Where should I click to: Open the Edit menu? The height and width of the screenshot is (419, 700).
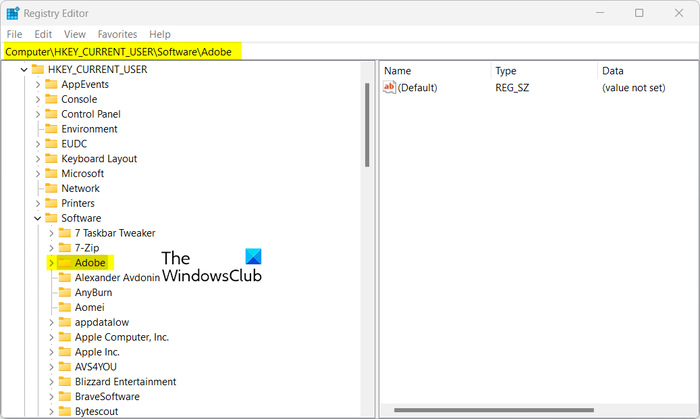pos(43,34)
